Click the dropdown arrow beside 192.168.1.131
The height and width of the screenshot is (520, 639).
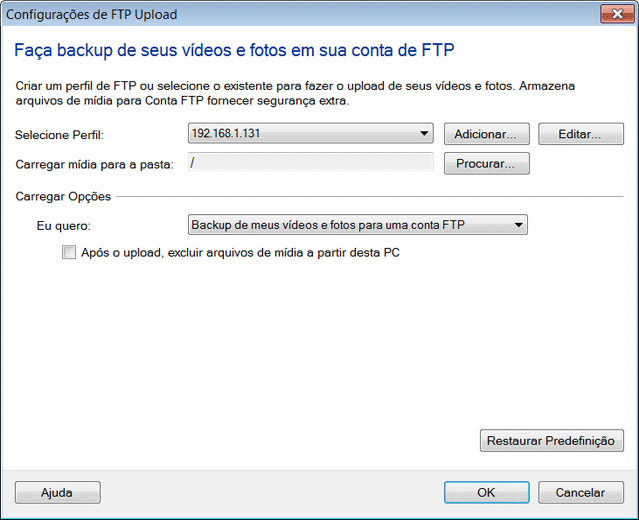424,134
